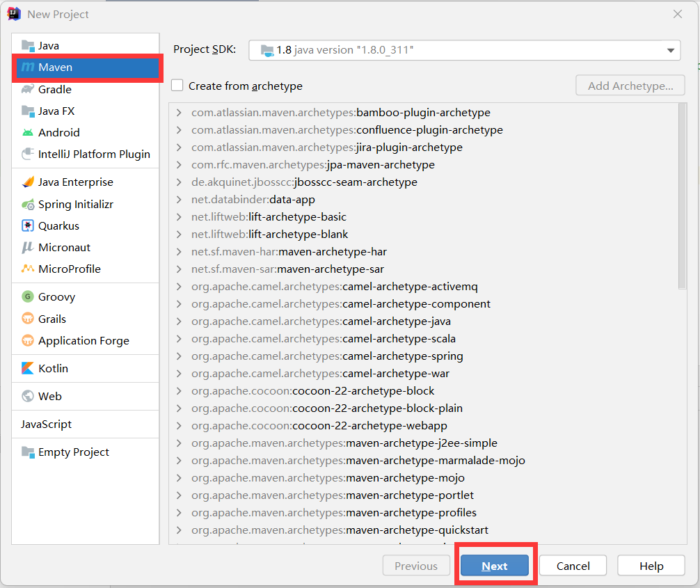Expand cocoon-22-archetype-block node
This screenshot has height=588, width=700.
point(179,391)
